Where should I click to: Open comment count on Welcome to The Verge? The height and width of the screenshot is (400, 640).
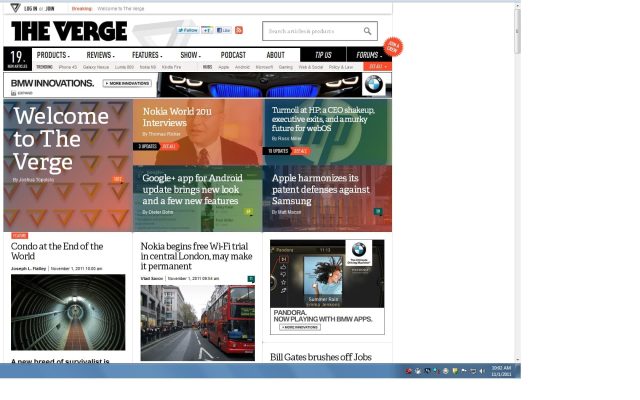118,179
